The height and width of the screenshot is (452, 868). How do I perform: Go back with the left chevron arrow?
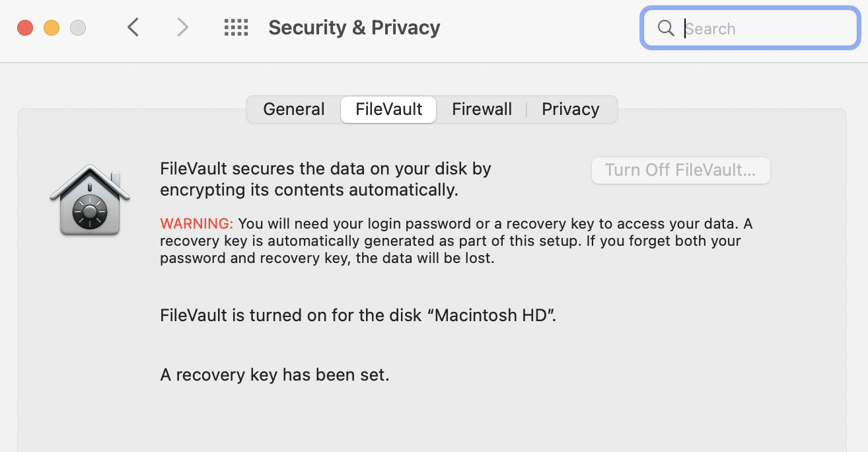point(133,28)
